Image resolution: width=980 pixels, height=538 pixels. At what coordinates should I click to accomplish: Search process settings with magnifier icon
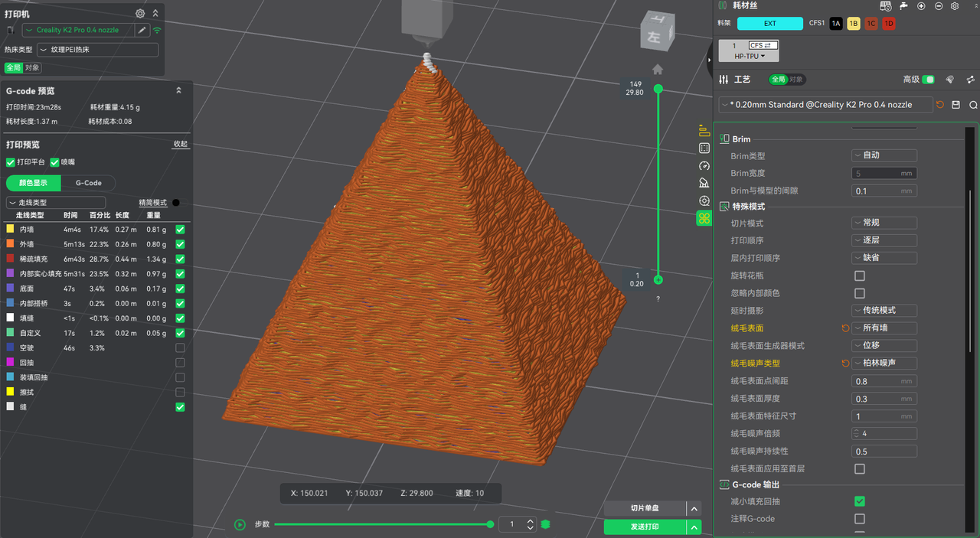click(x=973, y=105)
